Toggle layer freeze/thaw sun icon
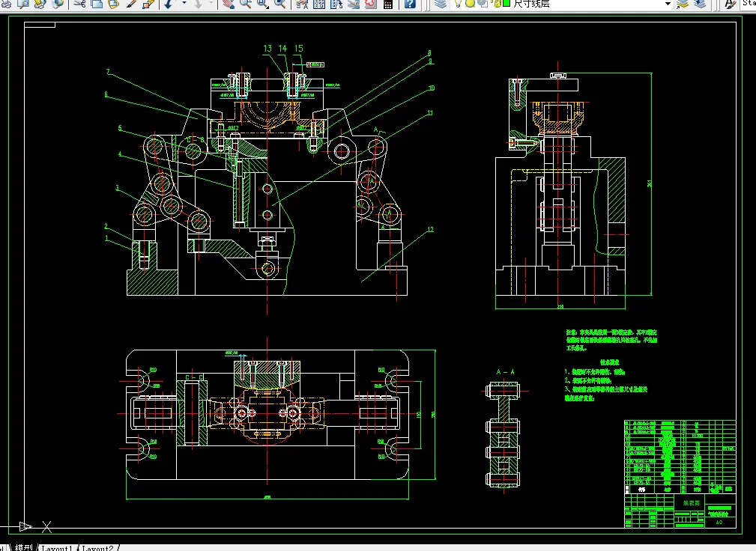Screen dimensions: 756x551 (x=470, y=4)
